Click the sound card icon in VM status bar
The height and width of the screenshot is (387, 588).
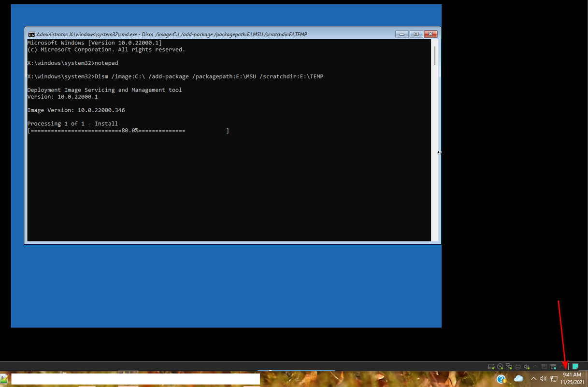[x=527, y=367]
